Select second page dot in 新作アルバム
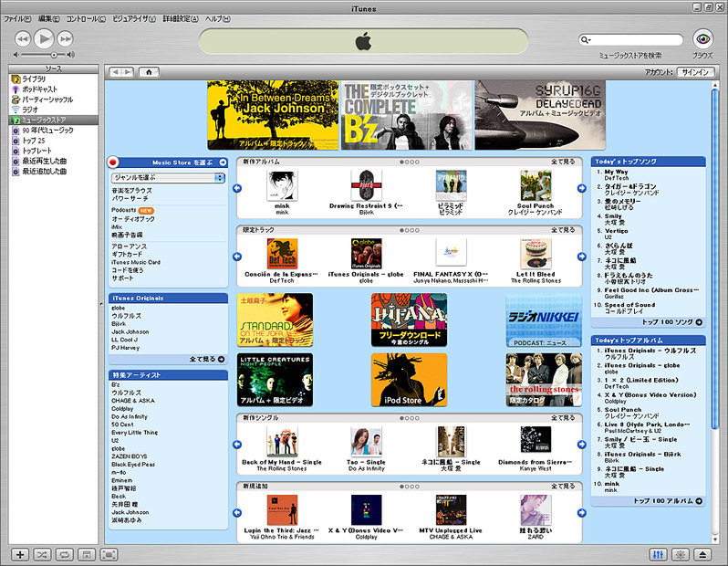 coord(407,162)
